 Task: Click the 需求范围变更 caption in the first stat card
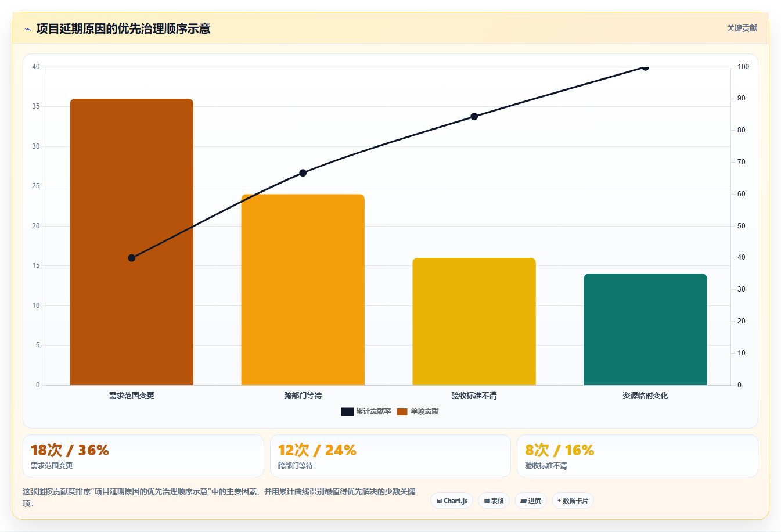point(52,466)
